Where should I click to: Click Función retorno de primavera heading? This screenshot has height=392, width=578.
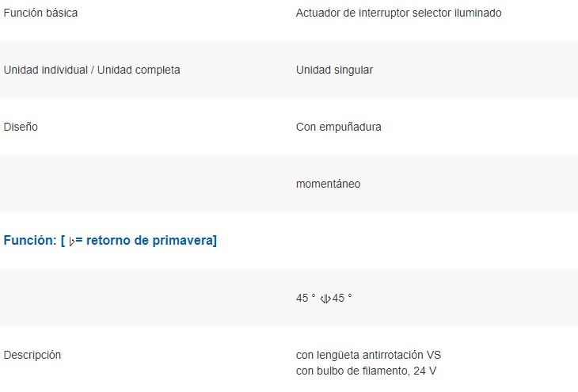click(x=110, y=241)
